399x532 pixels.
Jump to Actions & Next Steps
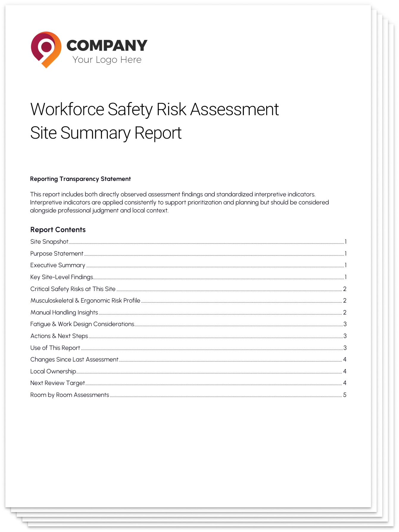[x=59, y=336]
